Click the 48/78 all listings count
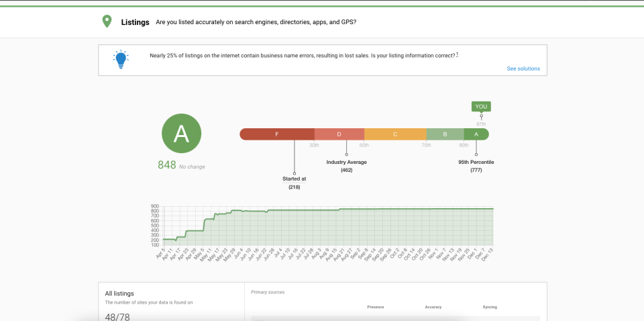 point(117,316)
